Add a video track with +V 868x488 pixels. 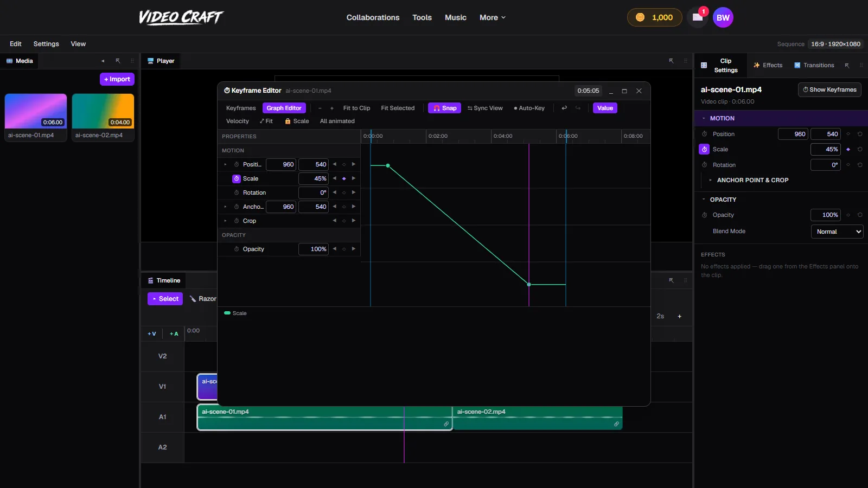click(x=152, y=333)
